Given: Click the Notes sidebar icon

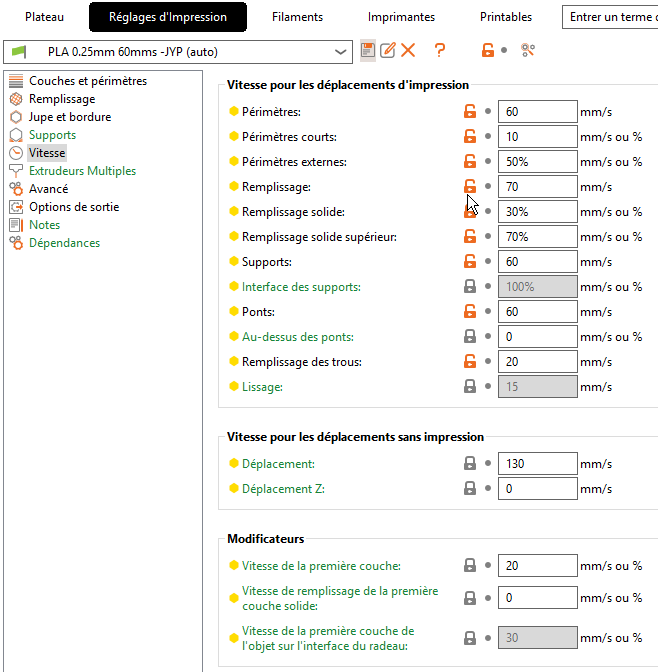Looking at the screenshot, I should point(16,225).
